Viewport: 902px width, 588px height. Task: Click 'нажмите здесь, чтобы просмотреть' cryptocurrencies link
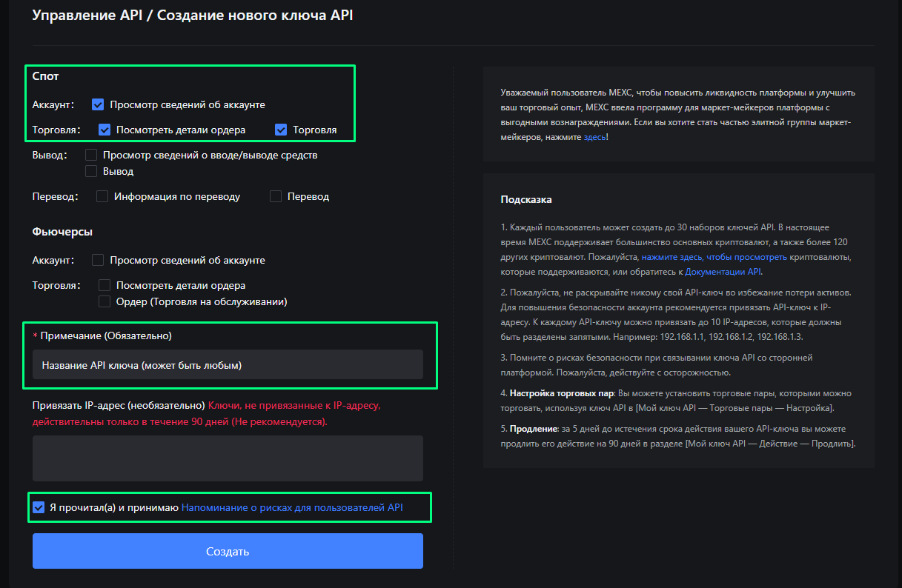714,257
